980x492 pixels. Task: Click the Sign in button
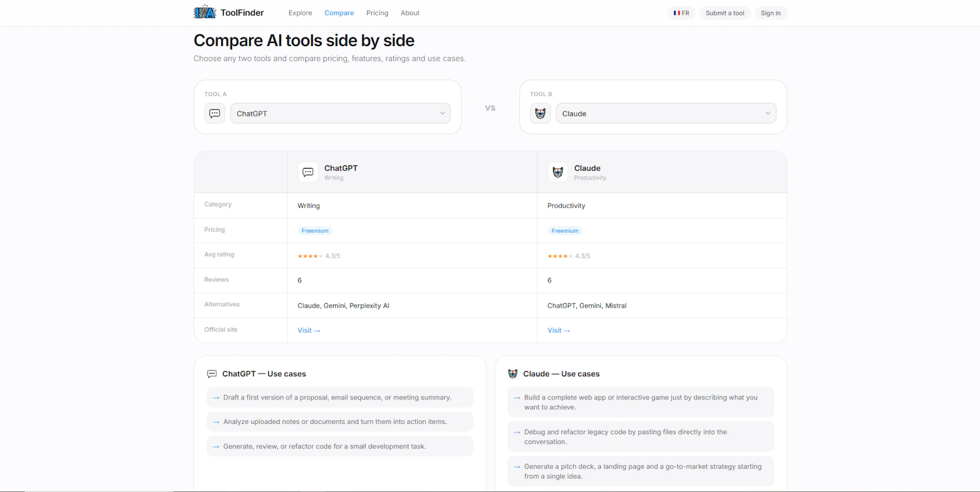click(x=771, y=13)
